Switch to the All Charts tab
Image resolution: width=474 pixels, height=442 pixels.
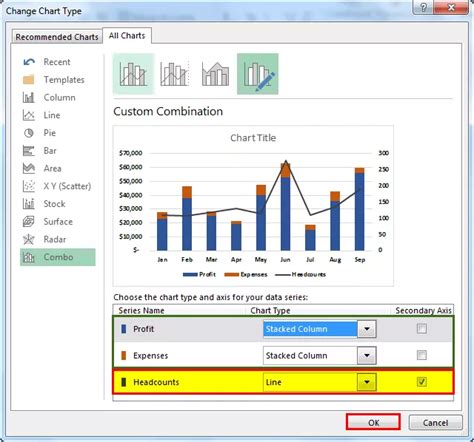pyautogui.click(x=127, y=36)
